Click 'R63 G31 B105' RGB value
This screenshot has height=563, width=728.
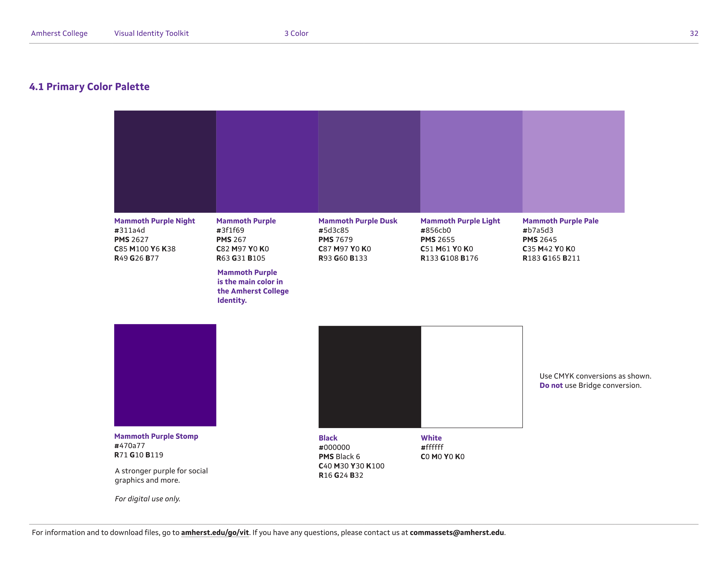coord(241,258)
